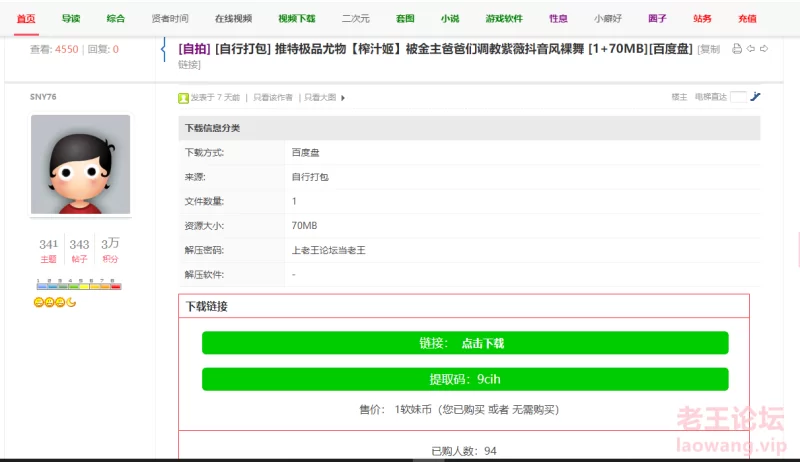The width and height of the screenshot is (800, 462).
Task: Focus the 电梯直达 floor input box
Action: (x=738, y=97)
